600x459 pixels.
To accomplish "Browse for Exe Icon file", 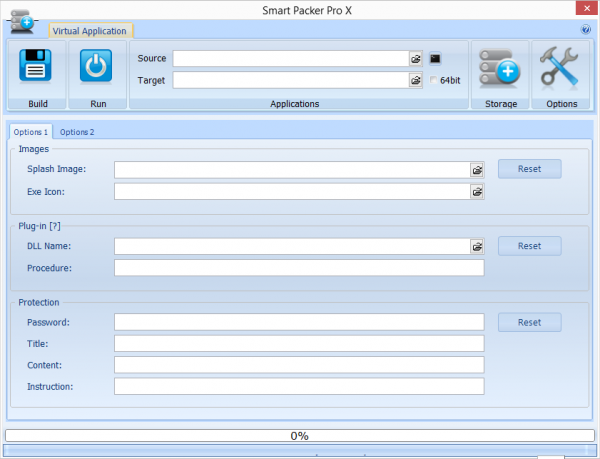I will [x=477, y=192].
